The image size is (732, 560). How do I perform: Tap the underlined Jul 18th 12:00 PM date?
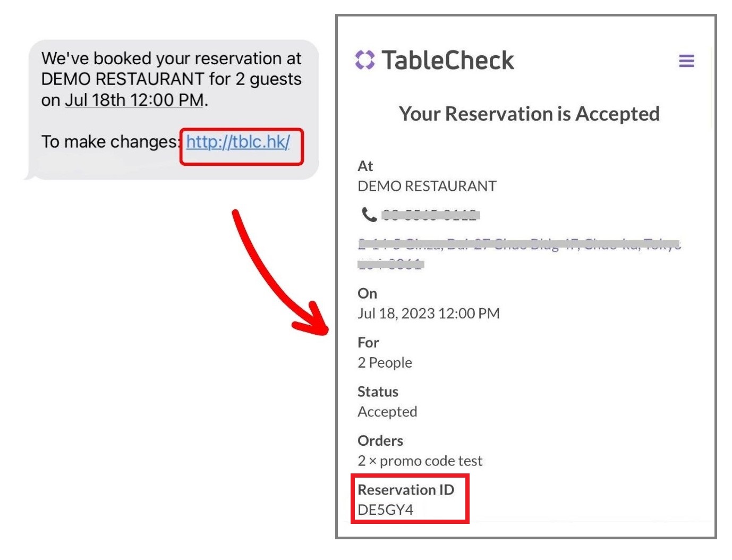(134, 100)
